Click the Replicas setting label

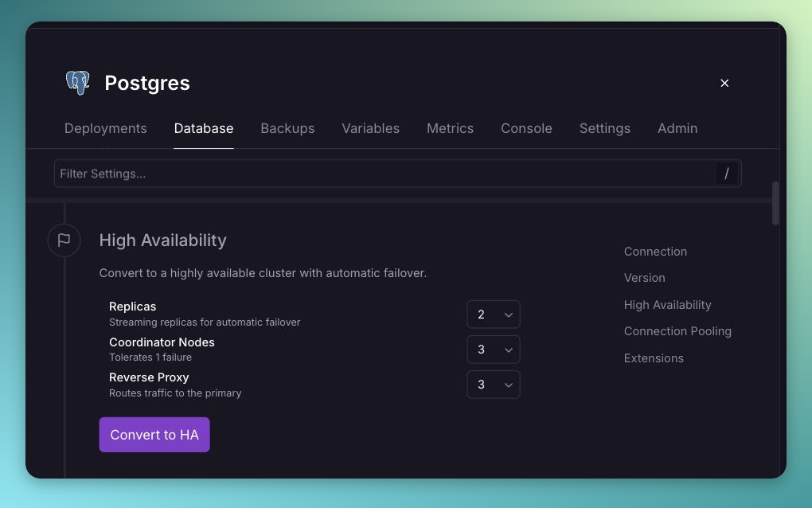(133, 307)
